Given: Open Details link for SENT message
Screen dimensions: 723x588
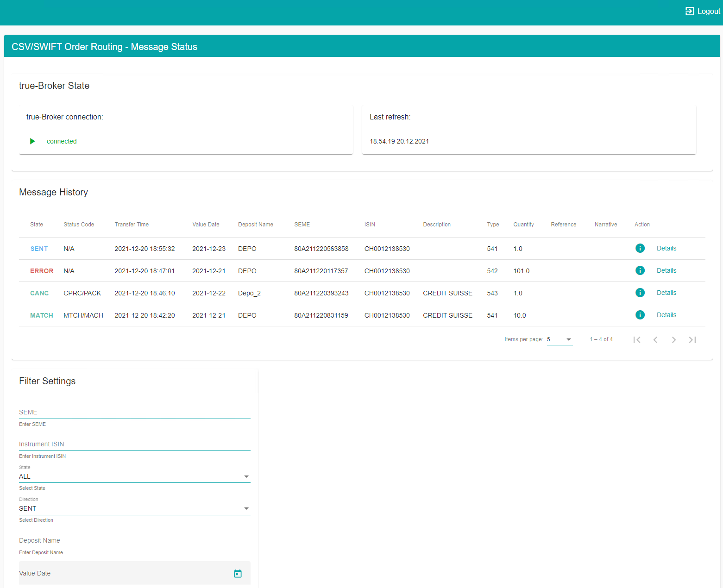Looking at the screenshot, I should point(666,249).
